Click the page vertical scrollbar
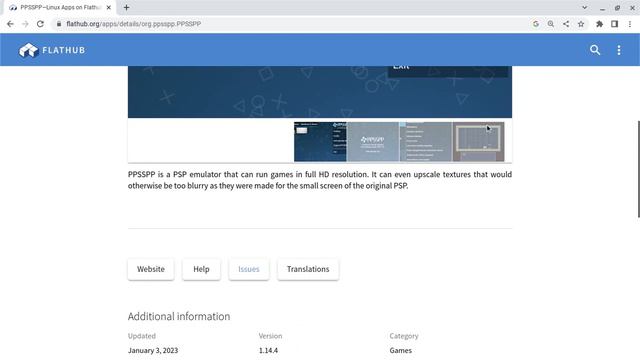 638,169
